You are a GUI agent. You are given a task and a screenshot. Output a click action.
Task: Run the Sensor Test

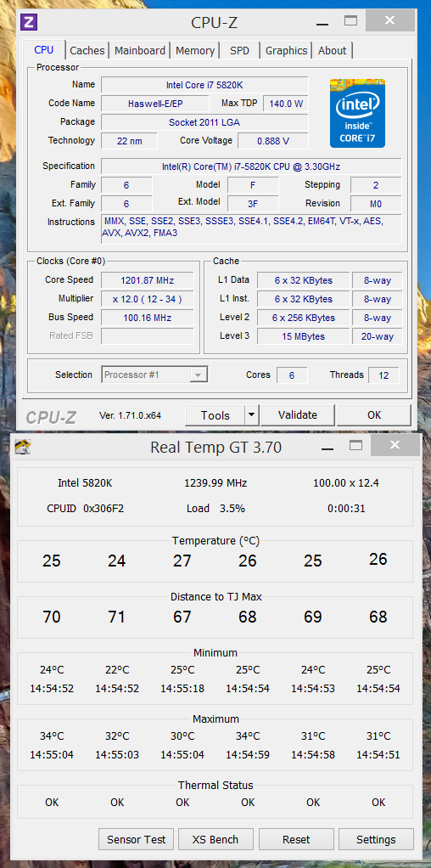(x=136, y=839)
